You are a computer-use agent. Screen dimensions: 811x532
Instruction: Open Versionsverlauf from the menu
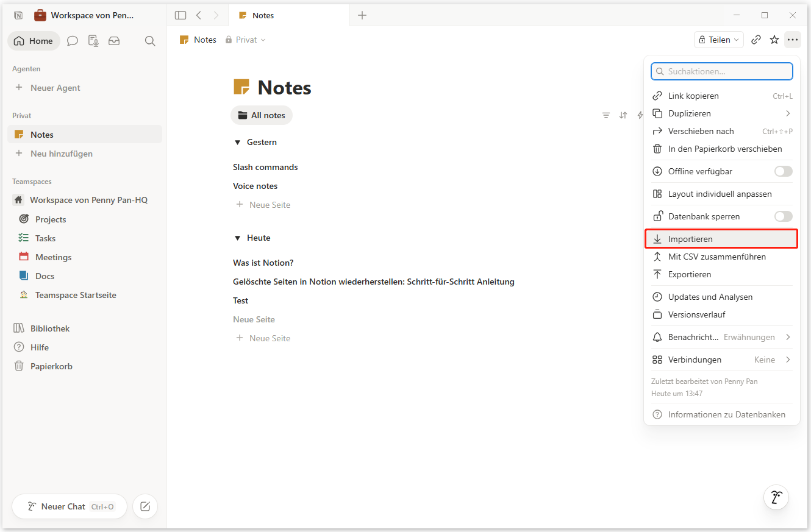(x=722, y=314)
